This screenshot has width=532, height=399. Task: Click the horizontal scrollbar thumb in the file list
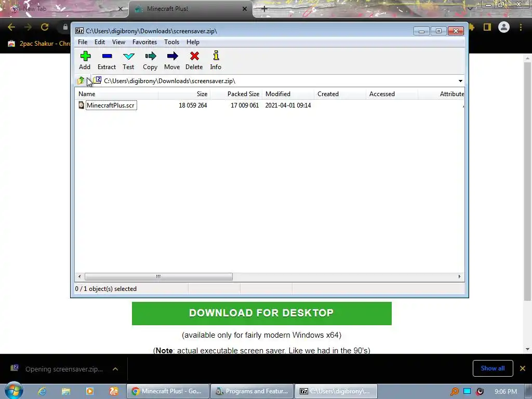click(x=158, y=276)
